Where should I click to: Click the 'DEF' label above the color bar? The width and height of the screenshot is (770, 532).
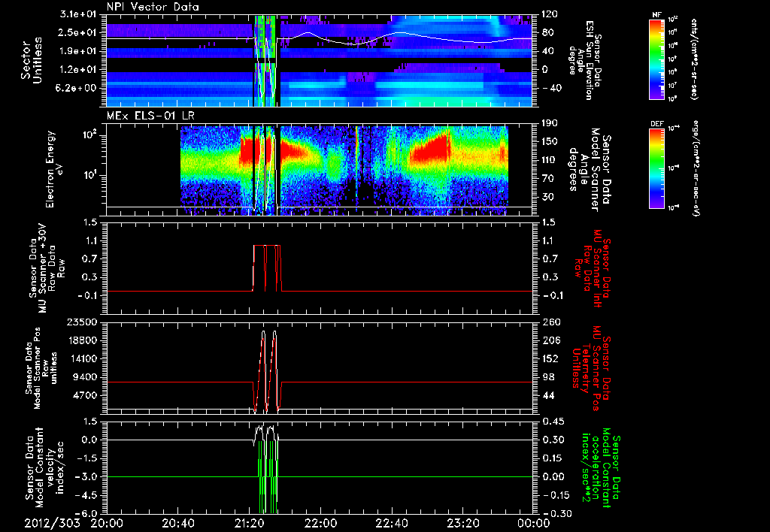click(x=656, y=124)
